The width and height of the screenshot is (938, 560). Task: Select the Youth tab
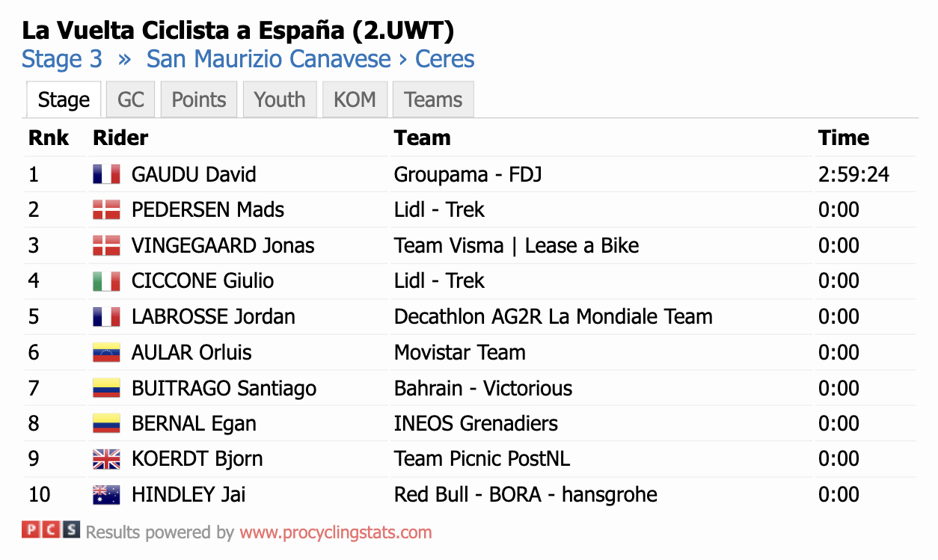[x=280, y=99]
